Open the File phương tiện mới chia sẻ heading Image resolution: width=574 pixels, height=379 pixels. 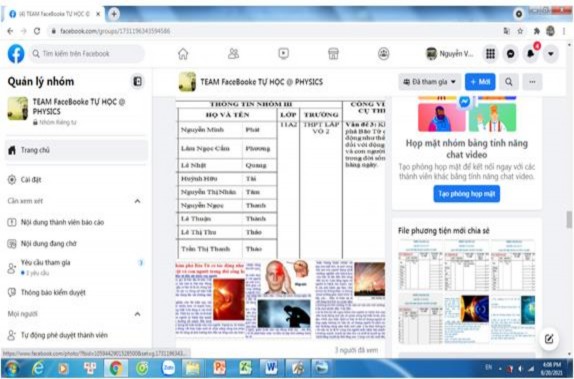444,231
